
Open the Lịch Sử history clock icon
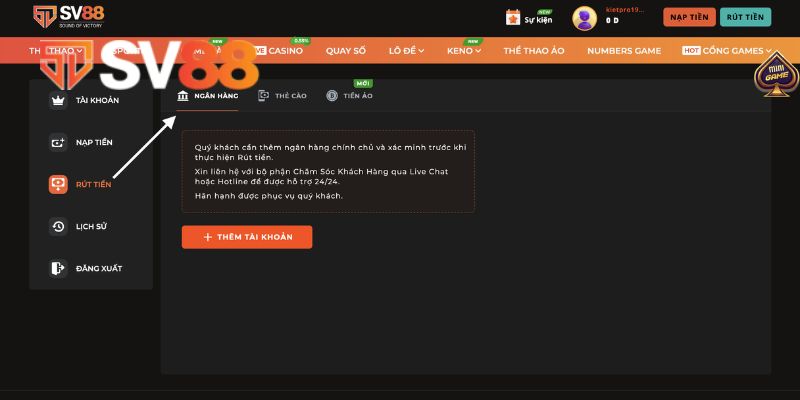58,227
